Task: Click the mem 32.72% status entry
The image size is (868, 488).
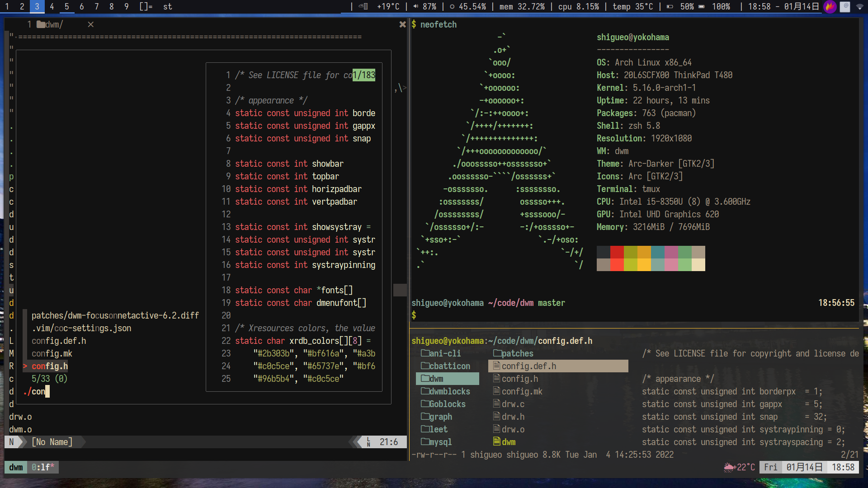Action: [522, 6]
